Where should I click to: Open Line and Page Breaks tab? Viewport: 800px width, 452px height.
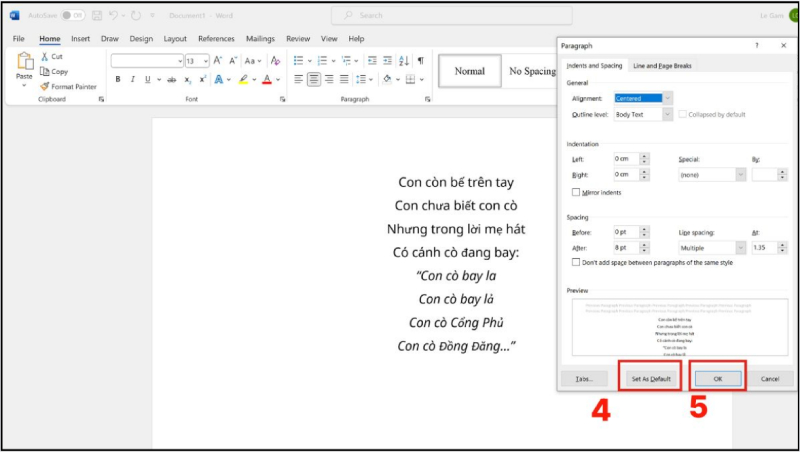(662, 66)
